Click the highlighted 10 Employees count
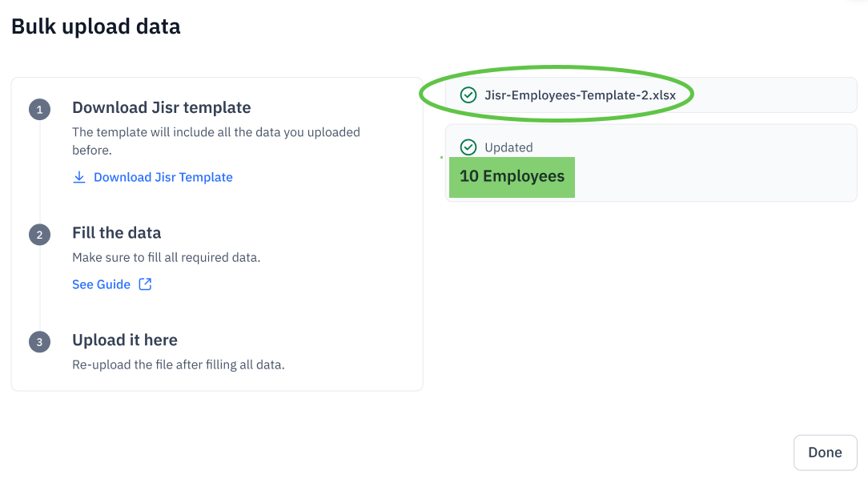Screen dimensions: 868x479 click(x=512, y=176)
